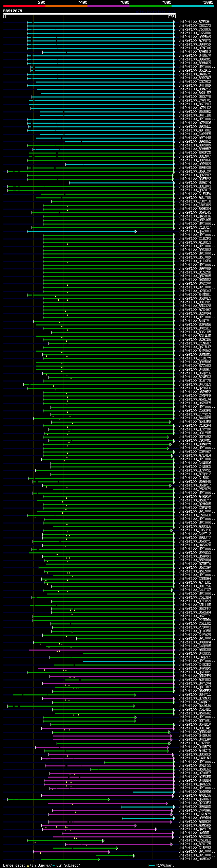Select label UniRef100_A9TKW2

[x=195, y=130]
